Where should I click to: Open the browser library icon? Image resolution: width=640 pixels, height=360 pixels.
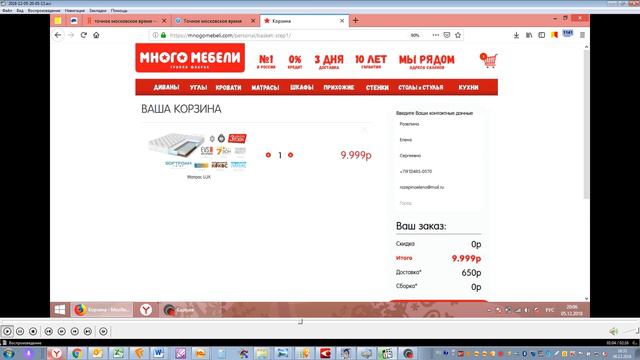(529, 36)
